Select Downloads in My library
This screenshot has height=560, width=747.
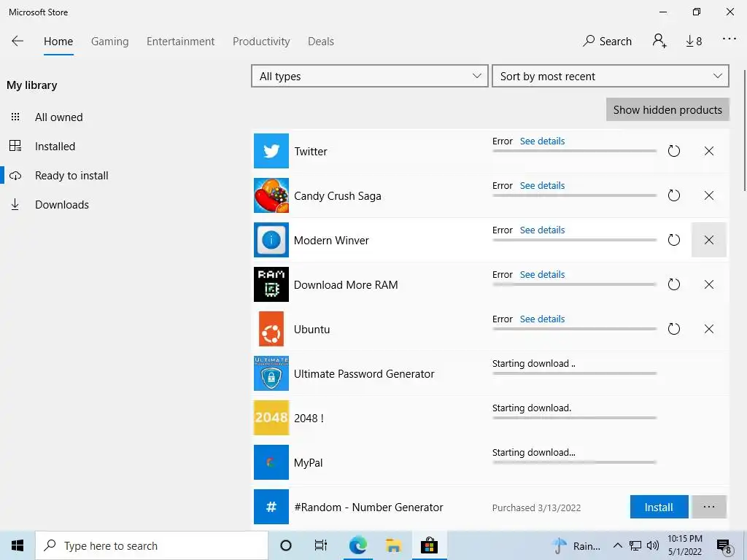point(62,205)
